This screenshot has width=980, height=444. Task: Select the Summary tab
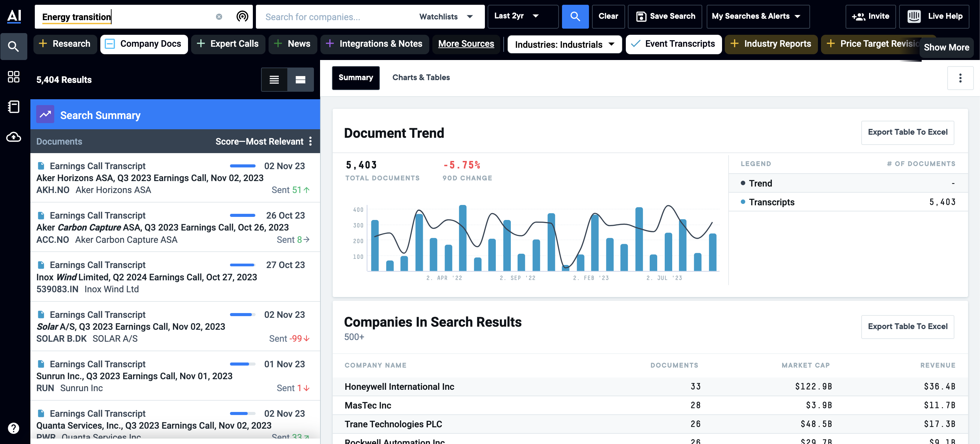355,78
